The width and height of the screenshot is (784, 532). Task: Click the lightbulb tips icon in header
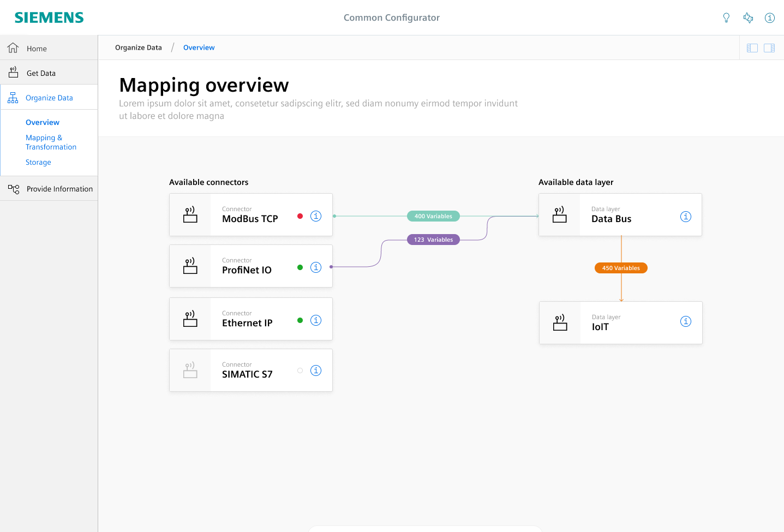click(x=726, y=18)
